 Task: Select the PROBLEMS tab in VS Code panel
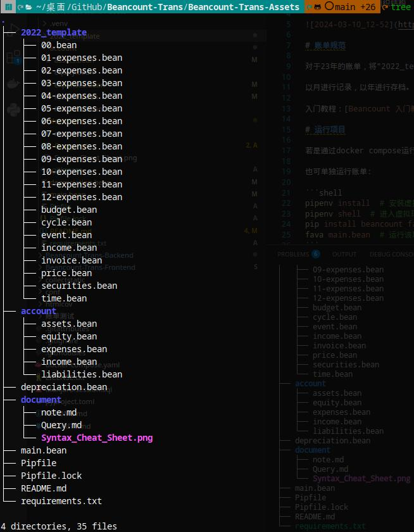pyautogui.click(x=293, y=254)
